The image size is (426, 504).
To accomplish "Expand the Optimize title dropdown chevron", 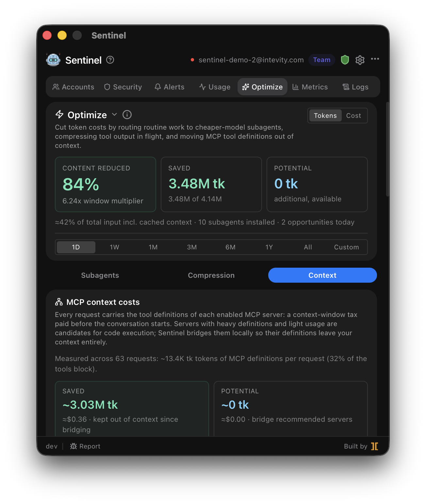I will click(x=114, y=115).
